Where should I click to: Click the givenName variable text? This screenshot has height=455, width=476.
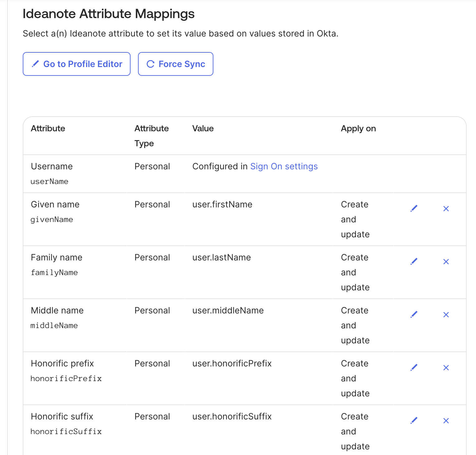point(52,220)
